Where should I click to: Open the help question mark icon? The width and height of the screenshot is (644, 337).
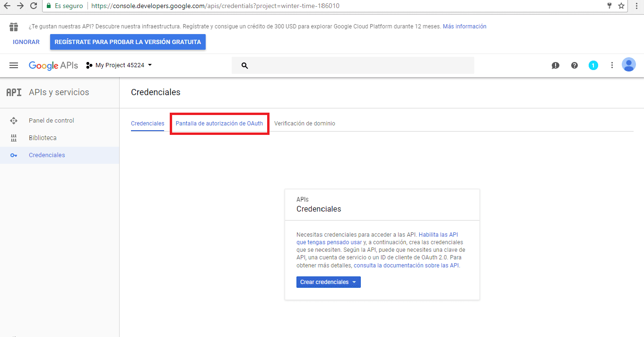(x=574, y=65)
